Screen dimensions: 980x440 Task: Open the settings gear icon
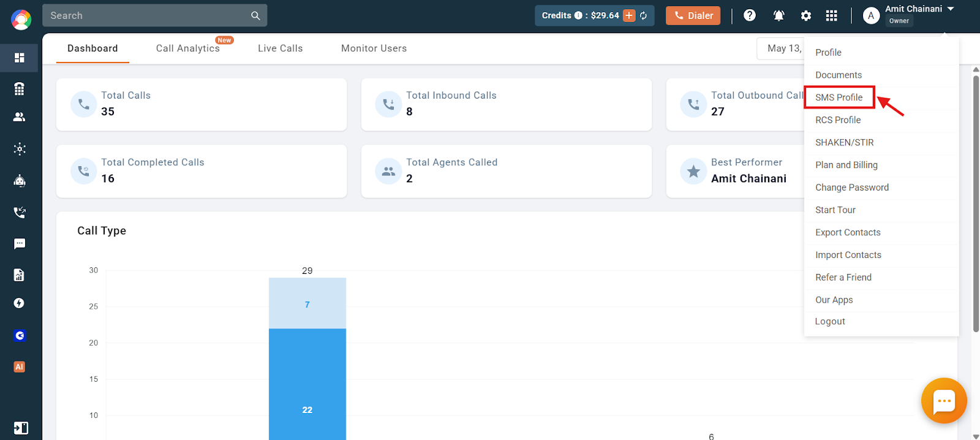(x=806, y=16)
